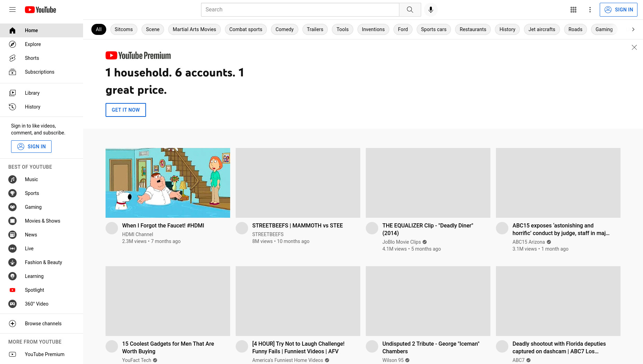
Task: Open the Undisputed 2 Tribute video title
Action: pyautogui.click(x=431, y=347)
